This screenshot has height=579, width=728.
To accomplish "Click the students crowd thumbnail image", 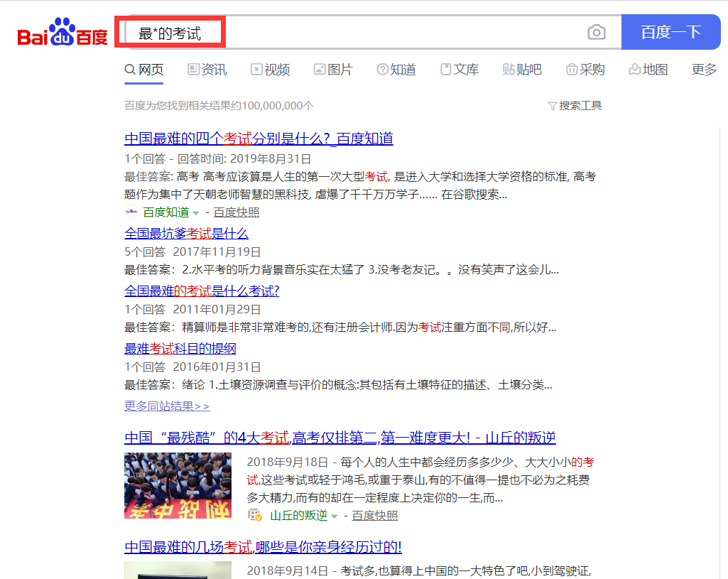I will click(178, 486).
